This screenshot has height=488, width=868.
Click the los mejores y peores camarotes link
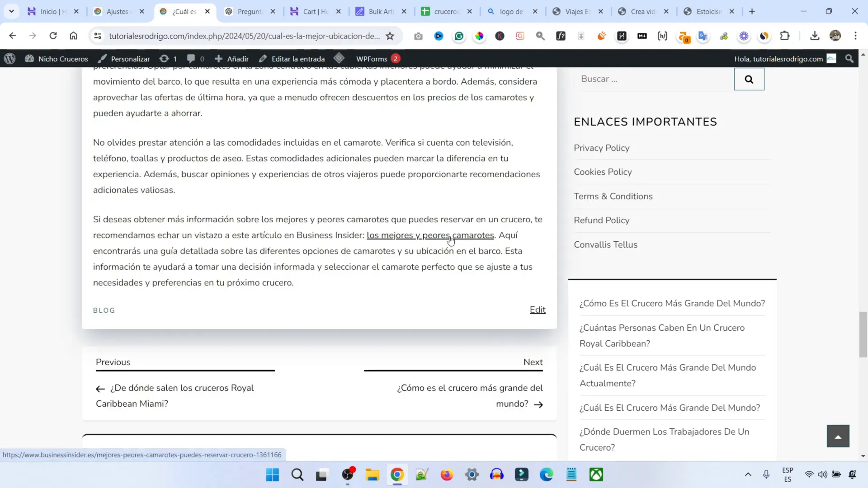coord(430,235)
